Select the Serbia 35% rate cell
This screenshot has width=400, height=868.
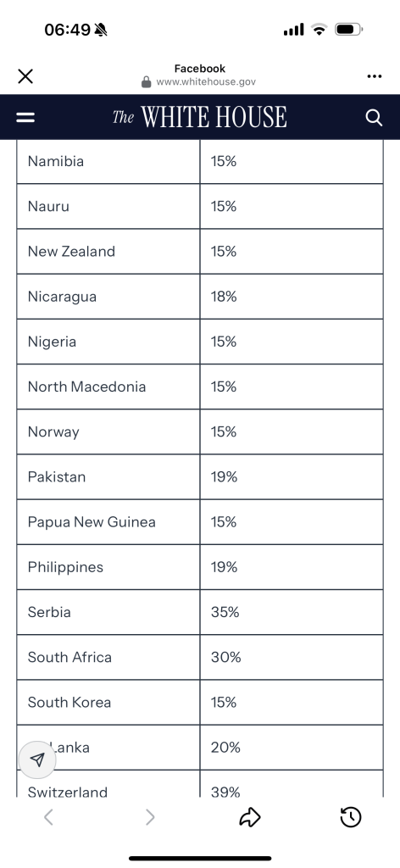(292, 612)
